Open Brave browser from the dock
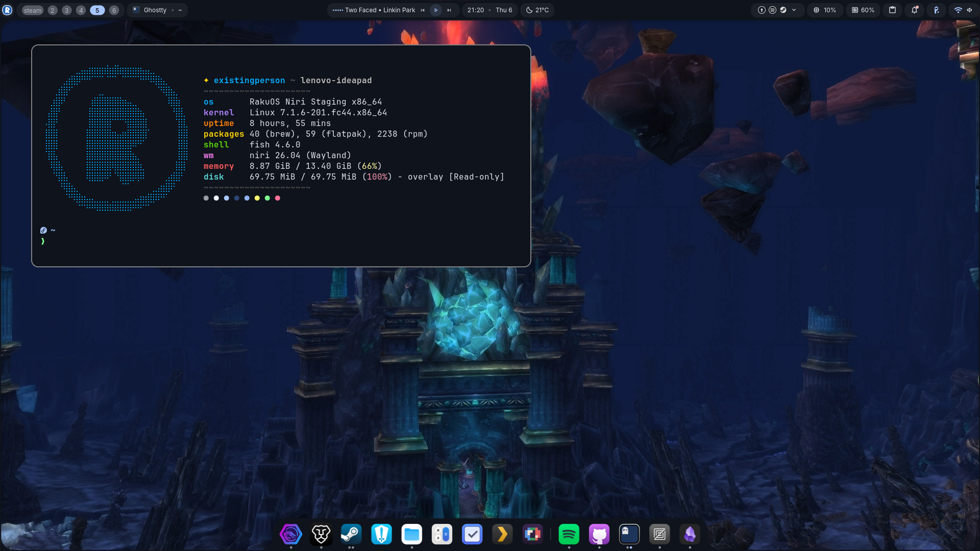This screenshot has height=551, width=980. [x=321, y=534]
